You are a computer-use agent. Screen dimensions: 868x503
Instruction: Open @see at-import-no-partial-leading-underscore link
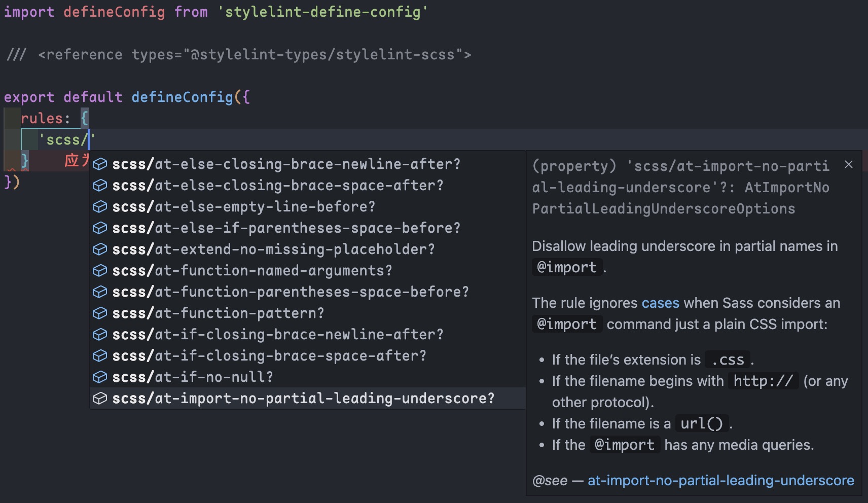720,480
